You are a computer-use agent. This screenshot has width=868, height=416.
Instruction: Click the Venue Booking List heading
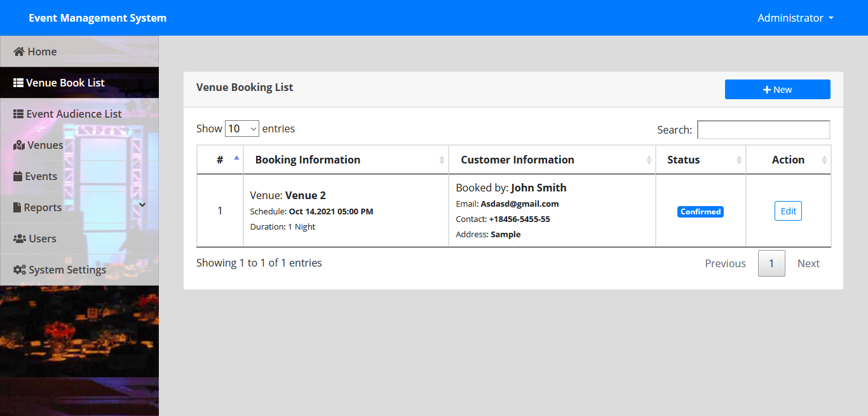point(245,87)
